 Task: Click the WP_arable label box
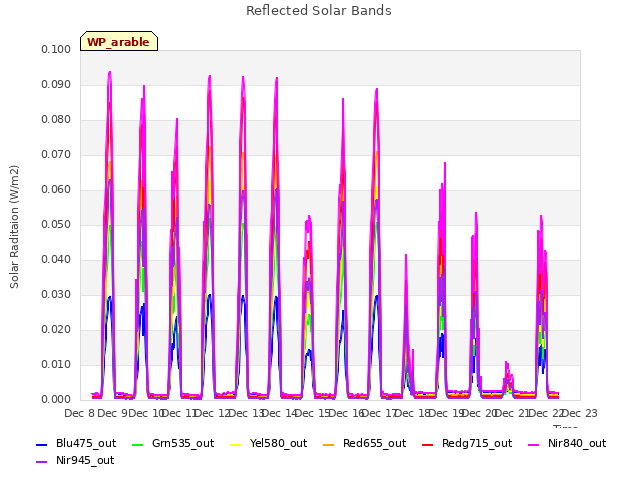coord(119,41)
